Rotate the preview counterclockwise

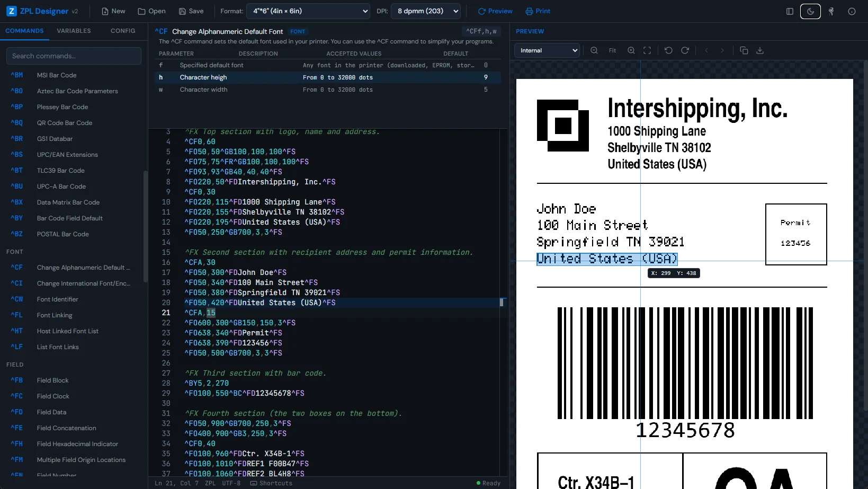tap(668, 50)
